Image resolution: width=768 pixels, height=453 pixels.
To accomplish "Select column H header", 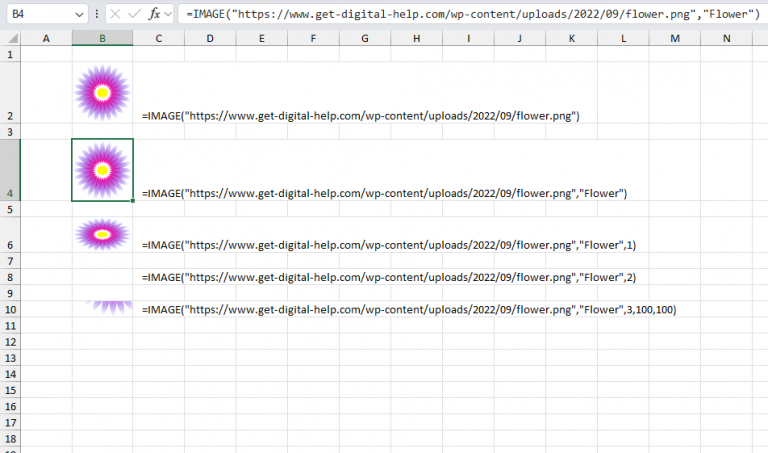I will pyautogui.click(x=416, y=38).
